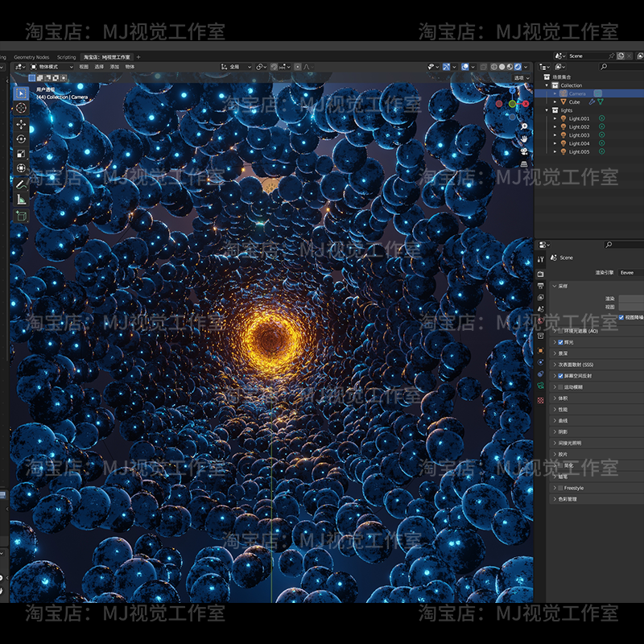644x644 pixels.
Task: Switch to the Scripting workspace tab
Action: 67,57
